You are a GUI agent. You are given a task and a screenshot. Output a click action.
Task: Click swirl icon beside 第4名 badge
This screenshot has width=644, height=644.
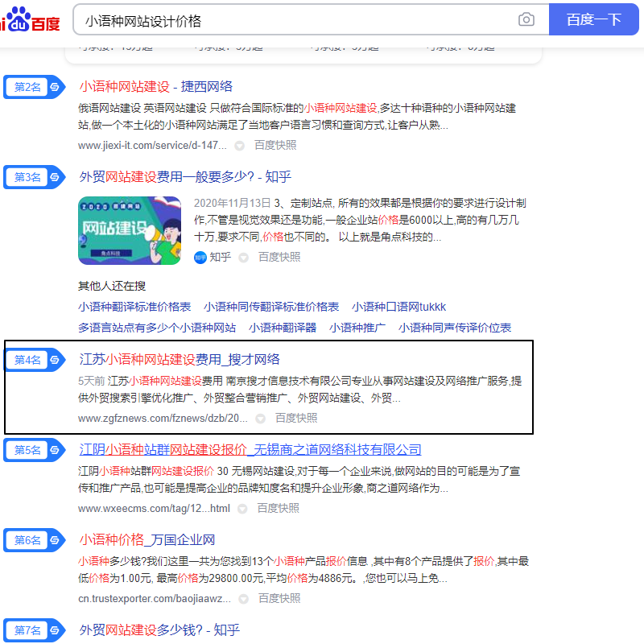(55, 360)
